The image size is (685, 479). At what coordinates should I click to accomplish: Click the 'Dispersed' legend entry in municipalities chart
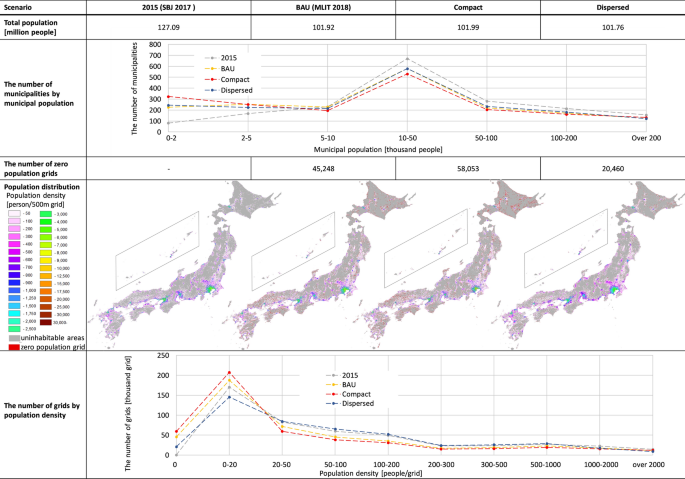click(x=229, y=90)
